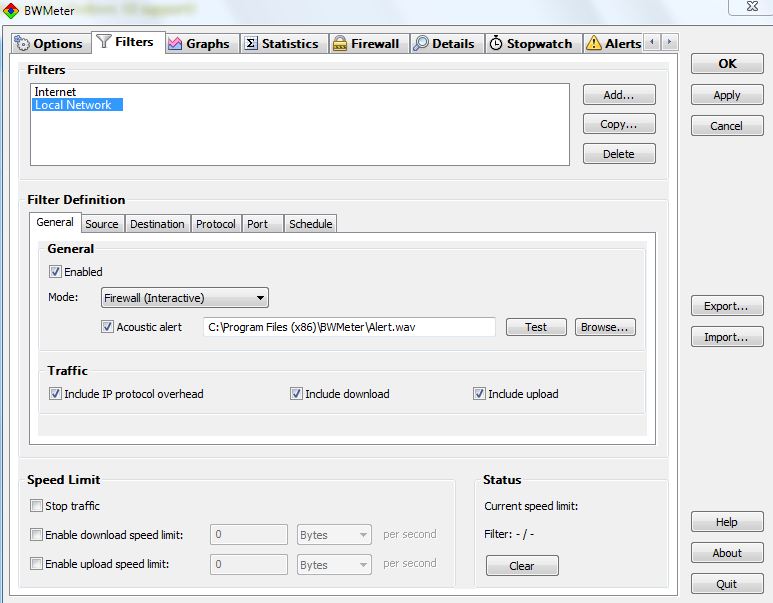Open upload limit Bytes unit dropdown

[x=334, y=565]
